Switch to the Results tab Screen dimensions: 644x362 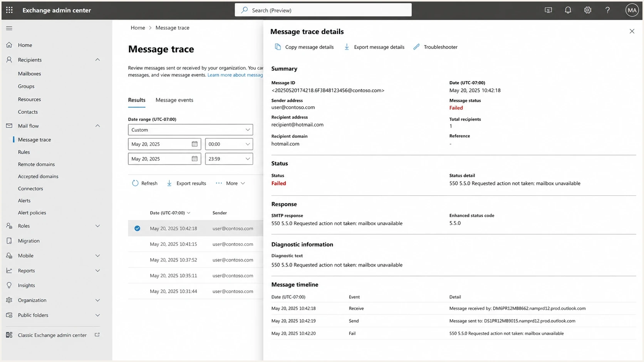(x=137, y=100)
